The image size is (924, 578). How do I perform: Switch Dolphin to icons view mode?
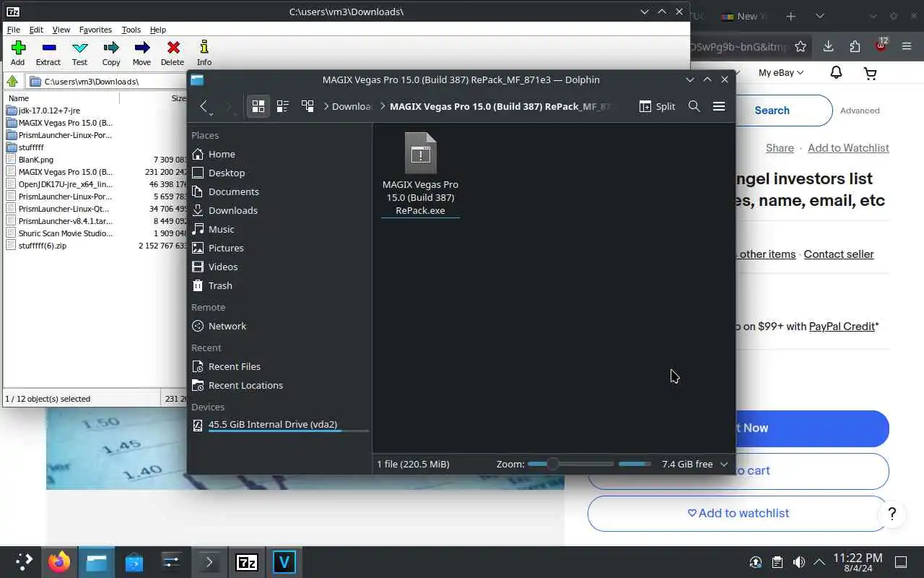coord(258,106)
